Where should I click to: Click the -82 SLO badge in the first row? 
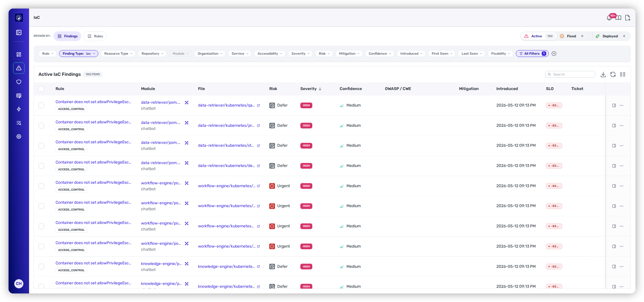554,105
